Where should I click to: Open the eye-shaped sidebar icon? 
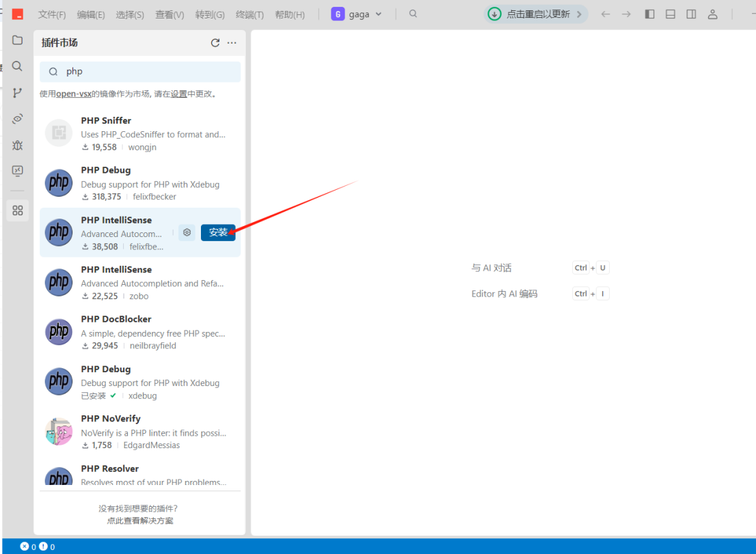click(17, 118)
